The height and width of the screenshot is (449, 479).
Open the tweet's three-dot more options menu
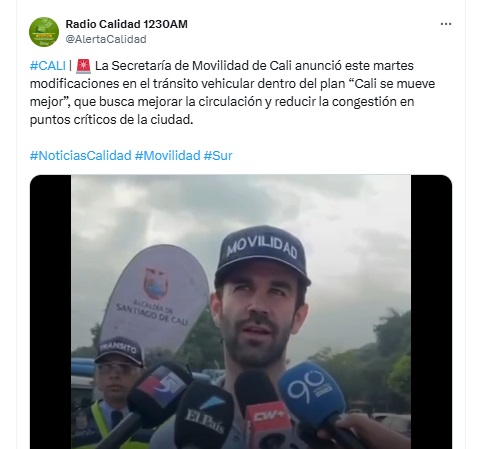point(446,24)
